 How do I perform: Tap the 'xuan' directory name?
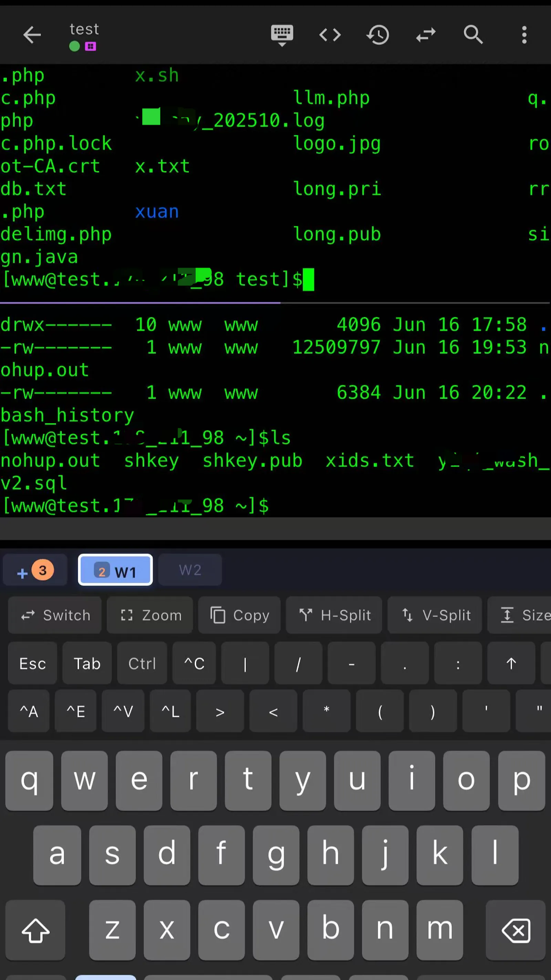coord(157,212)
